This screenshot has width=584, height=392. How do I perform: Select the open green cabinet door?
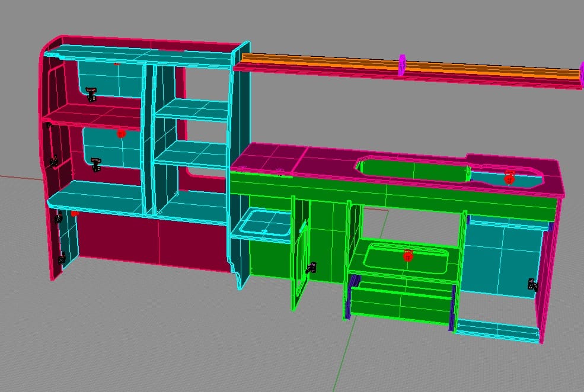pos(300,253)
